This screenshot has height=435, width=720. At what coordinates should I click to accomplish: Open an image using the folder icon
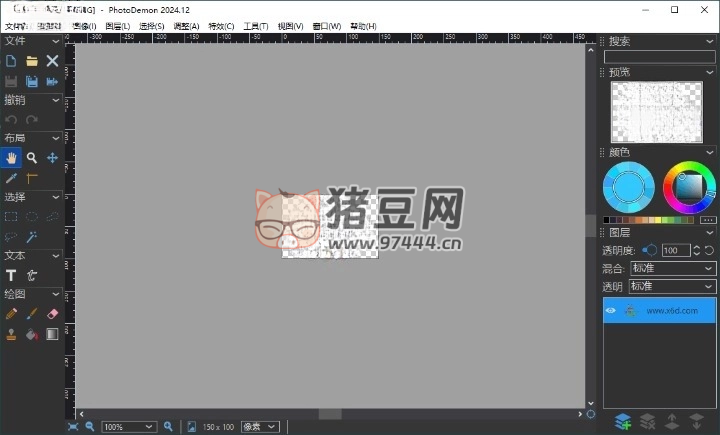[32, 61]
